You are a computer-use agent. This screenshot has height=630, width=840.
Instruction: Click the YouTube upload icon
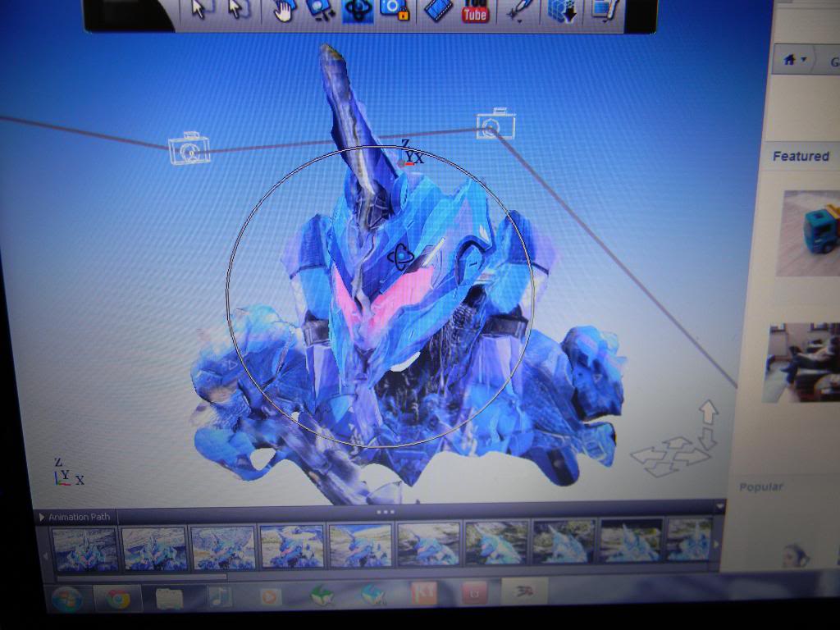[475, 11]
